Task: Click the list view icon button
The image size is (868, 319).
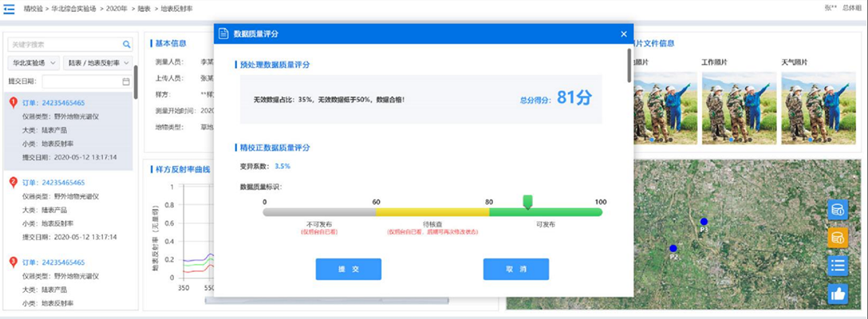Action: pos(837,266)
